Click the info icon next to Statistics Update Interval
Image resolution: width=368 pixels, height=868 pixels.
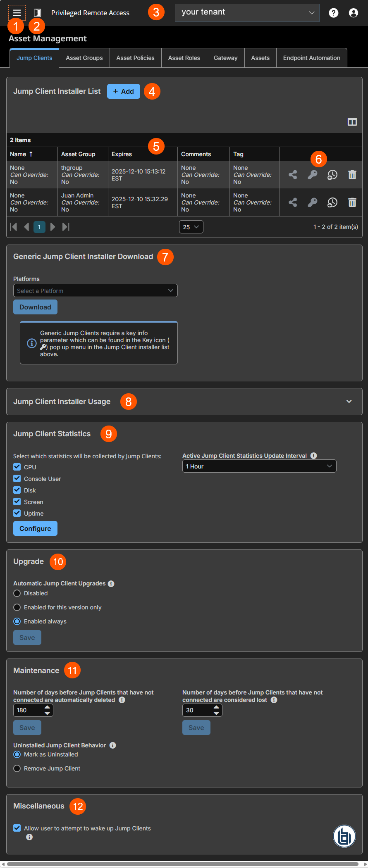pos(314,456)
